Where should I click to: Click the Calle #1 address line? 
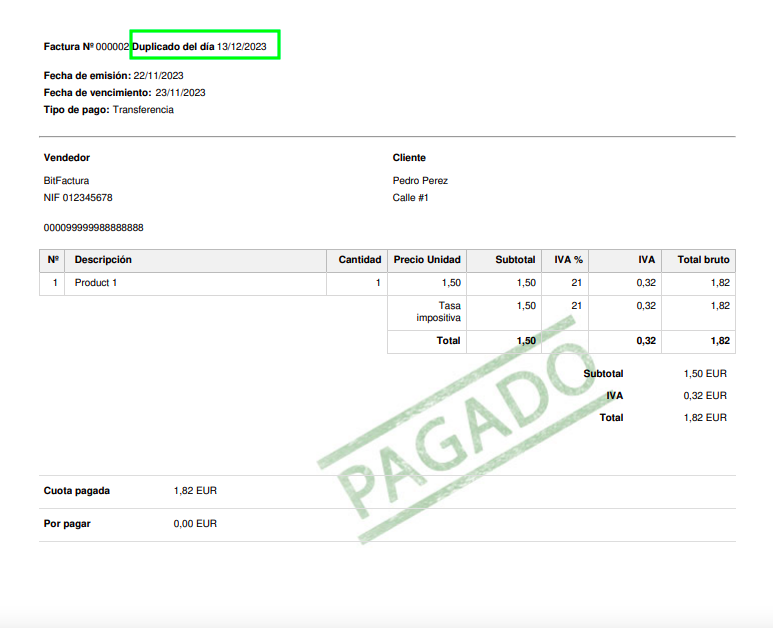coord(410,198)
